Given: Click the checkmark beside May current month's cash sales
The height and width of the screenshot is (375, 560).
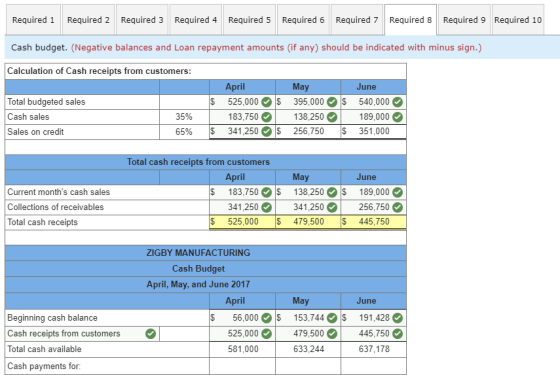Looking at the screenshot, I should click(332, 192).
